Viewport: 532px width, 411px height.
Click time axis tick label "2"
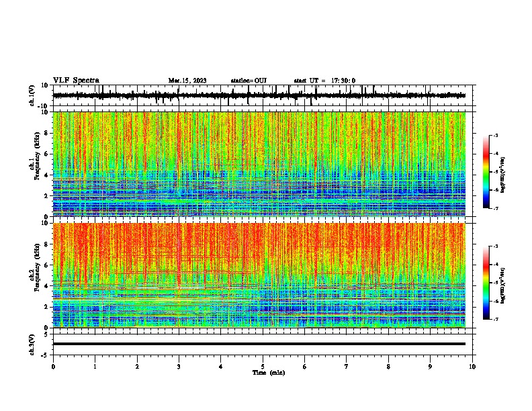pos(137,367)
